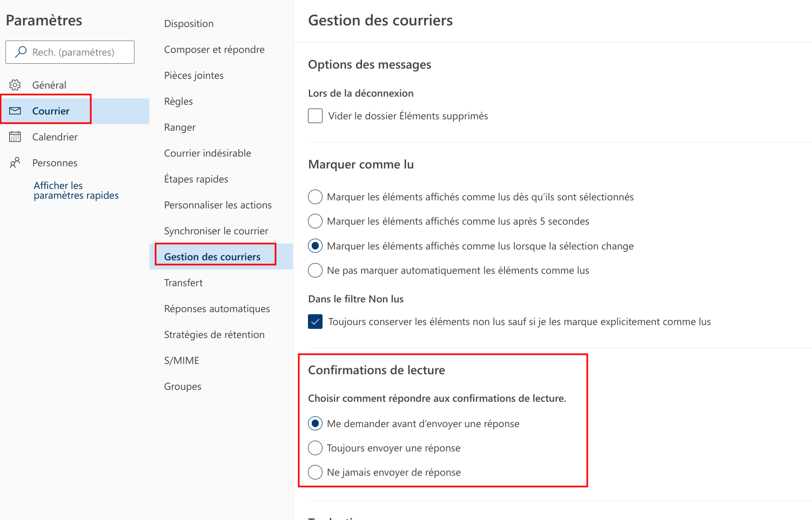
Task: Go to the Règles section
Action: click(x=178, y=102)
